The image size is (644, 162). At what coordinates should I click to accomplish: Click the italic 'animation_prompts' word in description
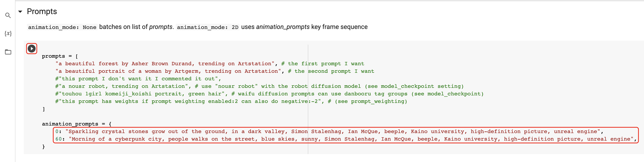pos(283,27)
